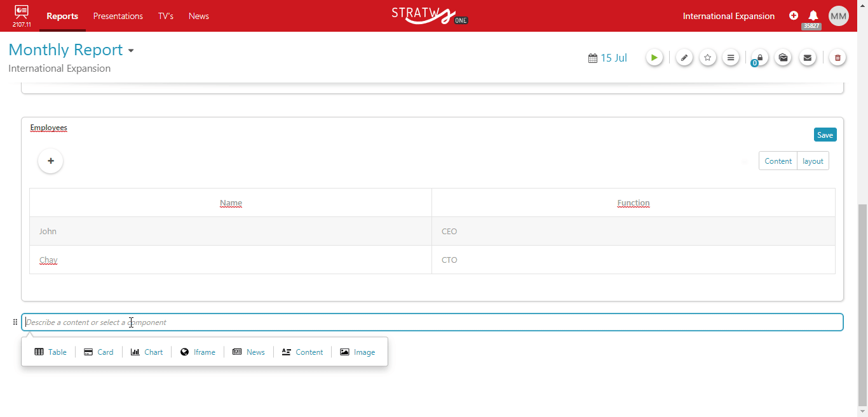
Task: Start the report with the green play button
Action: tap(654, 58)
